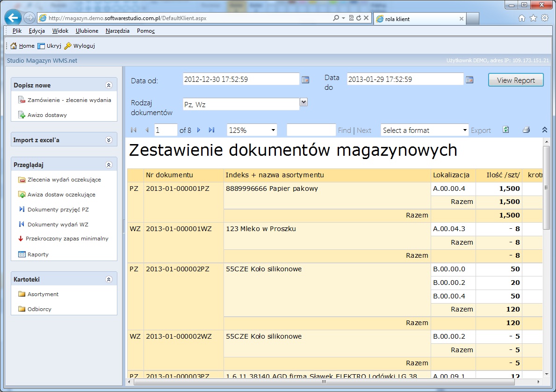
Task: Click the page number input field
Action: 166,130
